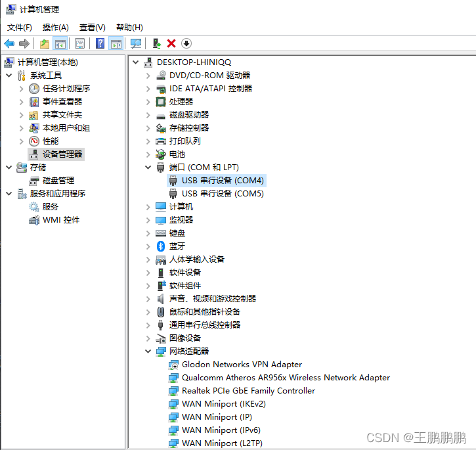
Task: Collapse the 系统工具 tree node
Action: [9, 75]
